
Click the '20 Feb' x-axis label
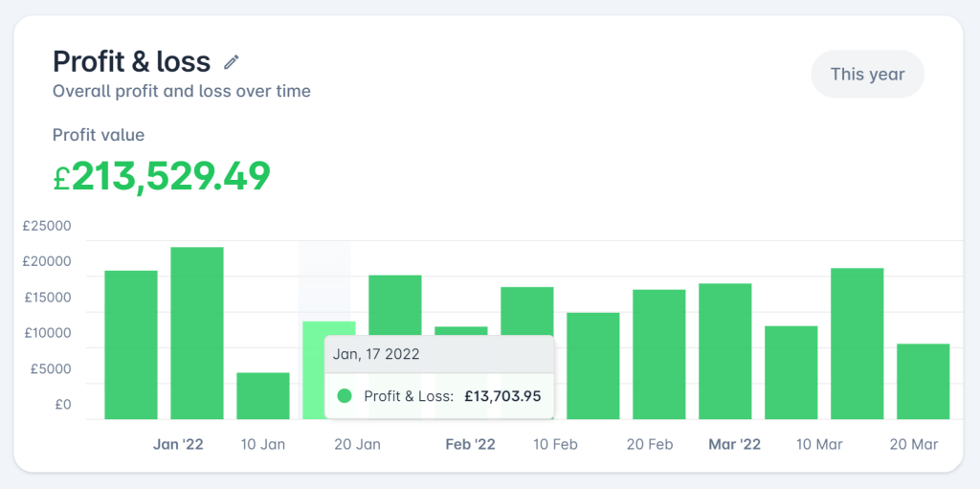pyautogui.click(x=650, y=445)
